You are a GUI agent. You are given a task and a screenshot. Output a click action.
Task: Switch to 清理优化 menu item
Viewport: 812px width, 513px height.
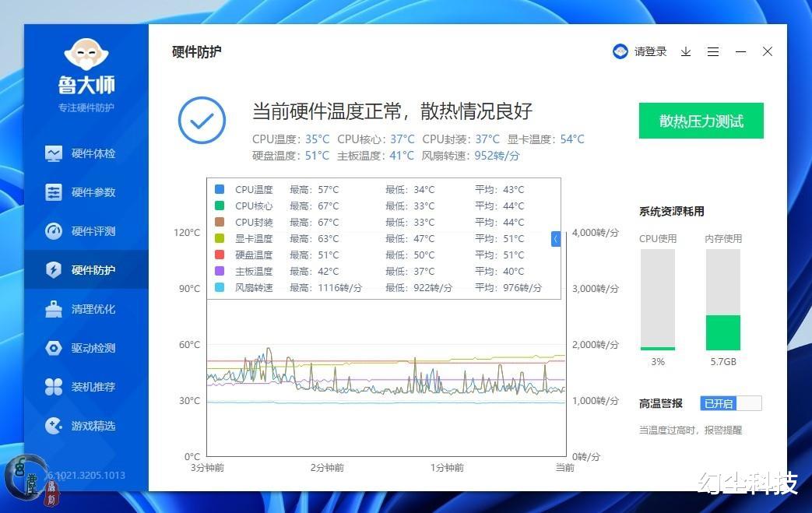[x=86, y=309]
